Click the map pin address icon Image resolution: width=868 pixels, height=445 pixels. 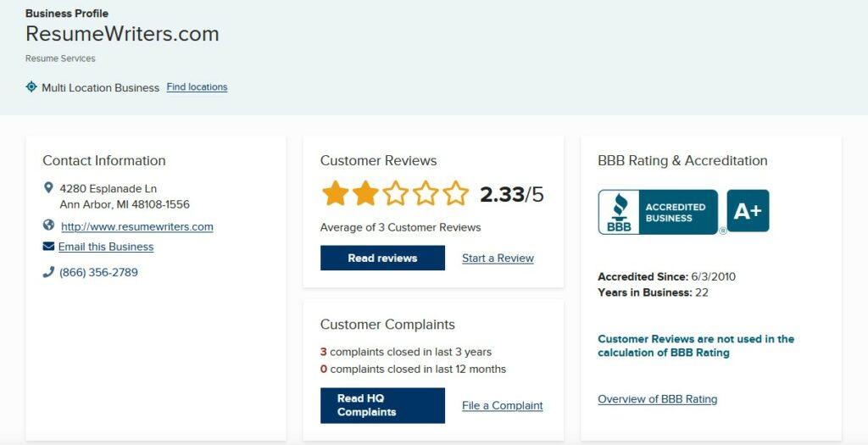tap(48, 188)
